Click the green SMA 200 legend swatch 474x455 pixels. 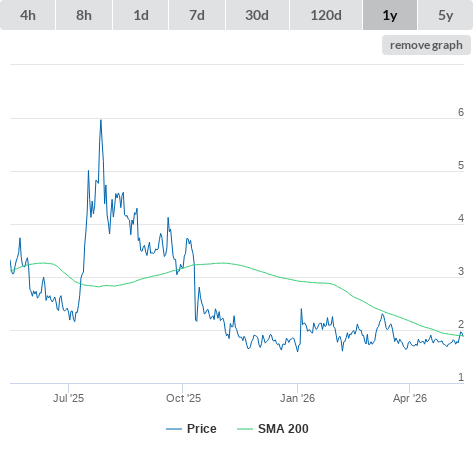tap(245, 429)
